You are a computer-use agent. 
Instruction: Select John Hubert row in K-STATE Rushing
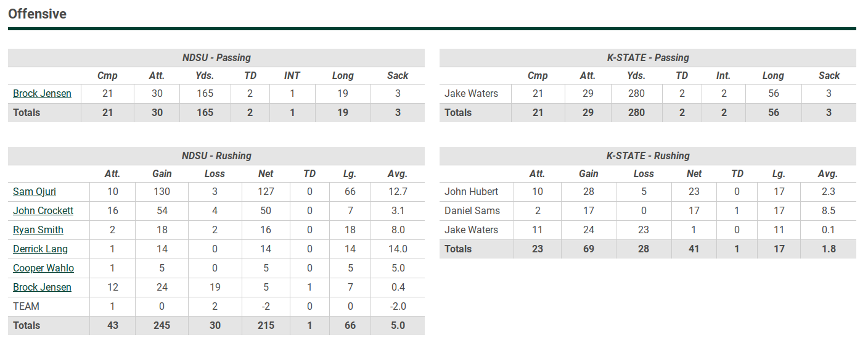point(648,192)
